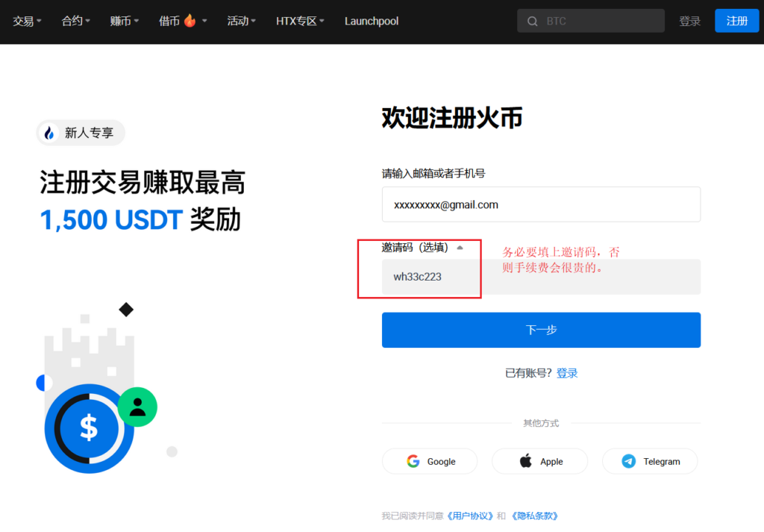The width and height of the screenshot is (764, 532).
Task: Click the flame logo in the 新人专享 badge
Action: click(49, 133)
